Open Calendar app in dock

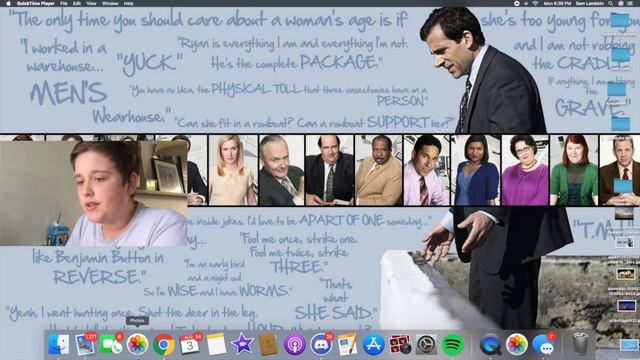[x=190, y=345]
